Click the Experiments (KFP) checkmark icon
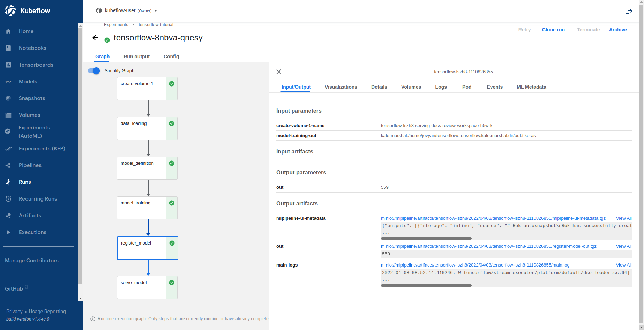Image resolution: width=644 pixels, height=330 pixels. [8, 149]
